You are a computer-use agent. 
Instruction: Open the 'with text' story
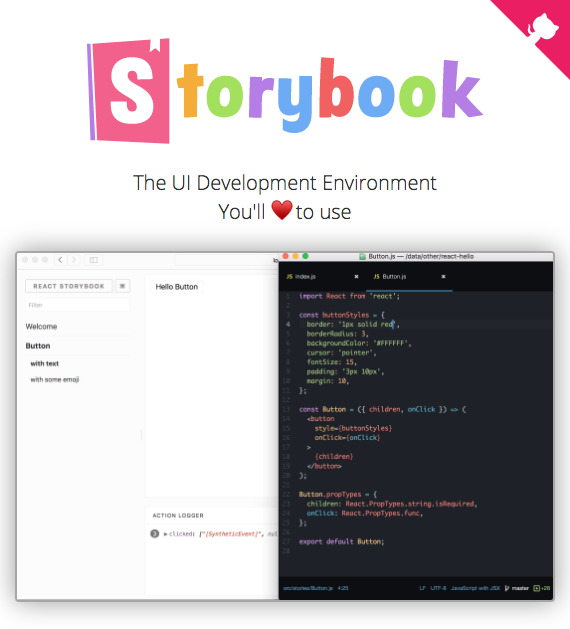(x=45, y=363)
